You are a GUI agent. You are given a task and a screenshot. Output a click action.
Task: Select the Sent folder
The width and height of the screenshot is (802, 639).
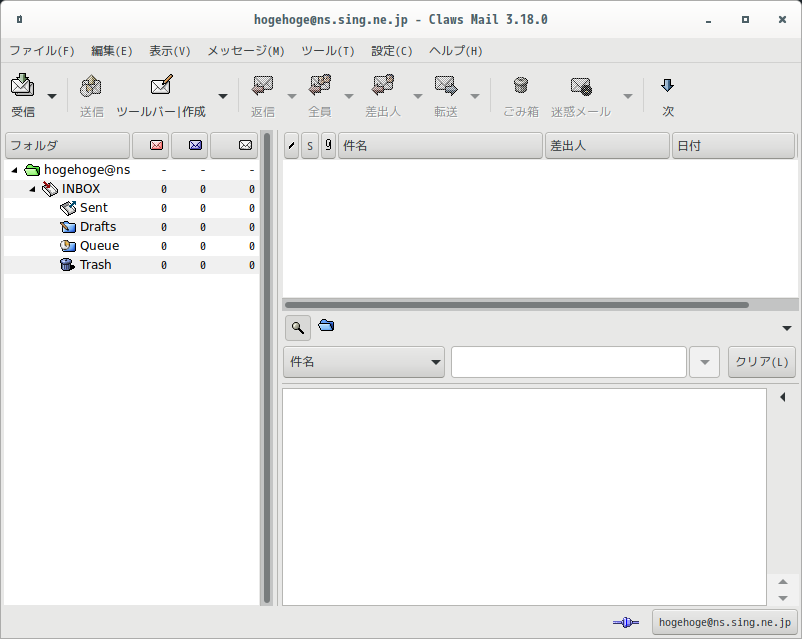(x=94, y=208)
